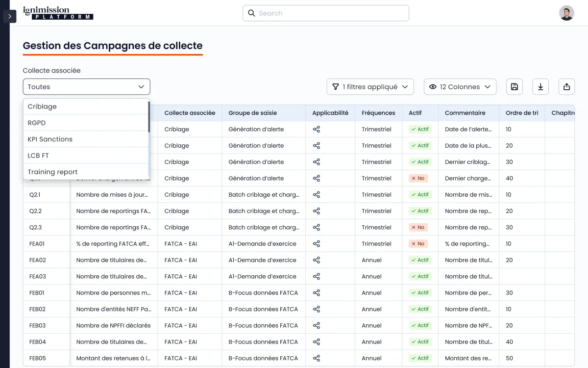588x368 pixels.
Task: Click the Ignimission Platform logo
Action: (x=58, y=13)
